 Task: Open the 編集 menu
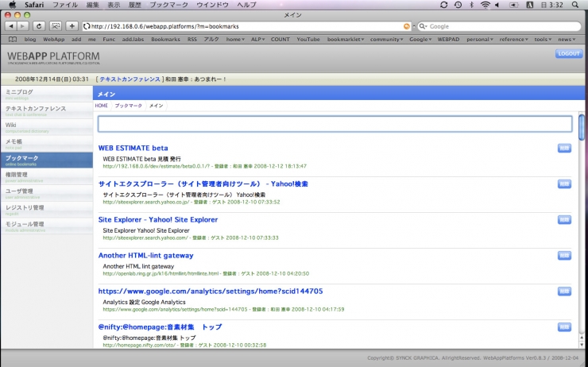pyautogui.click(x=93, y=5)
